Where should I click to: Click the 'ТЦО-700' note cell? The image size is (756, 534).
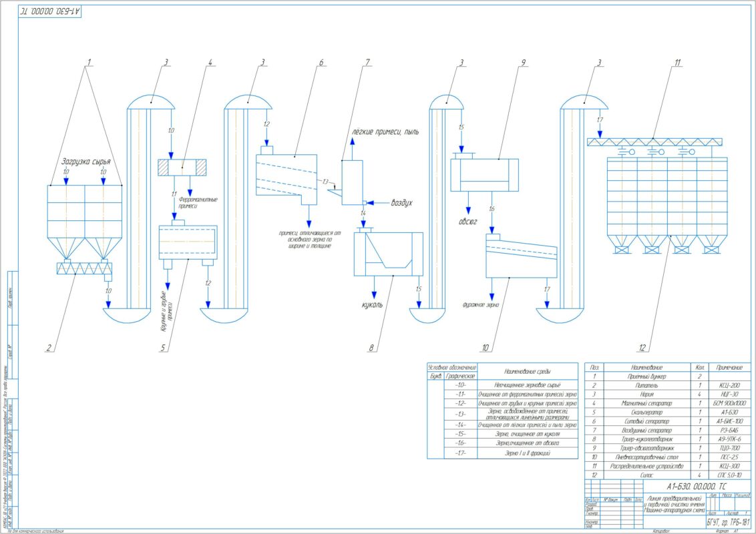pyautogui.click(x=730, y=448)
